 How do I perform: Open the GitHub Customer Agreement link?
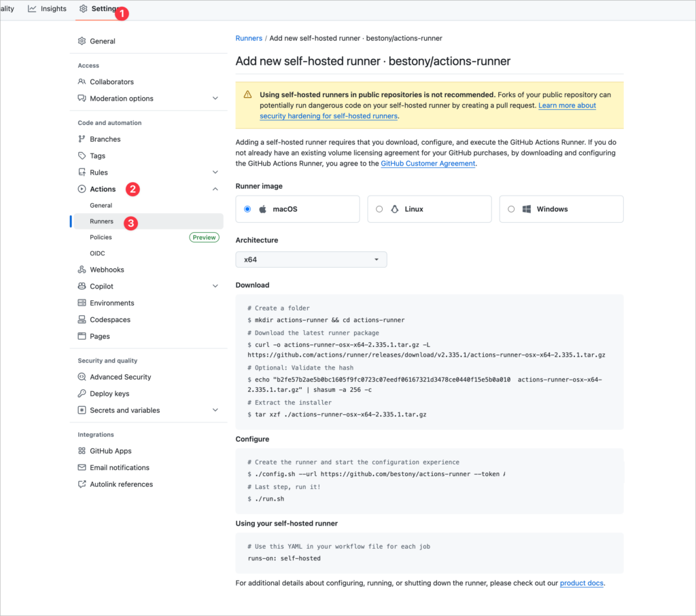click(x=428, y=163)
